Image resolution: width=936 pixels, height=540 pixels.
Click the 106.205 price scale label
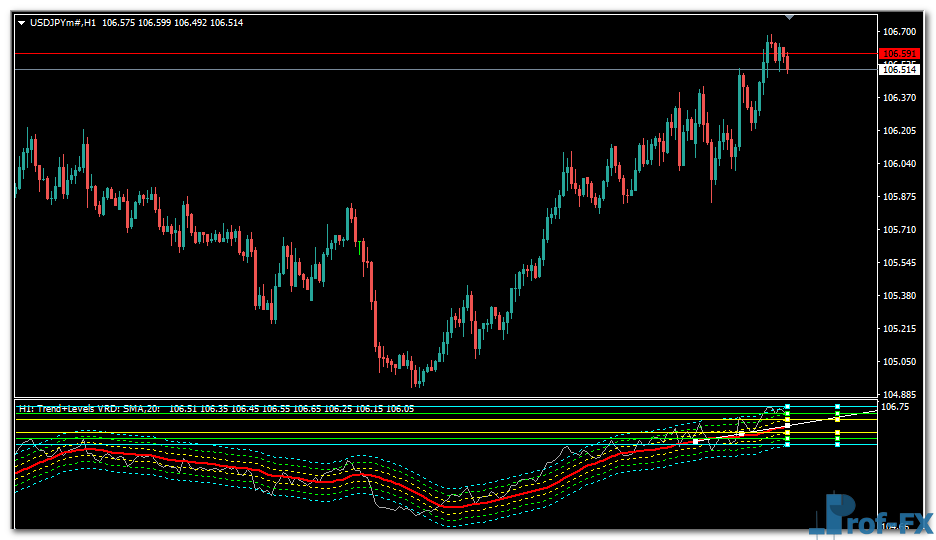900,131
